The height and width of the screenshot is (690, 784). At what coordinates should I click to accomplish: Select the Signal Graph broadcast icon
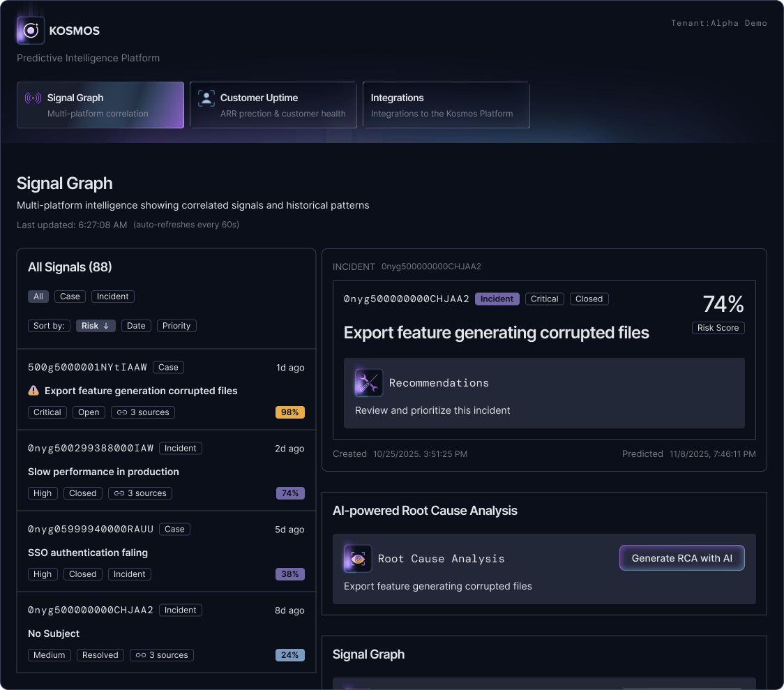(32, 98)
